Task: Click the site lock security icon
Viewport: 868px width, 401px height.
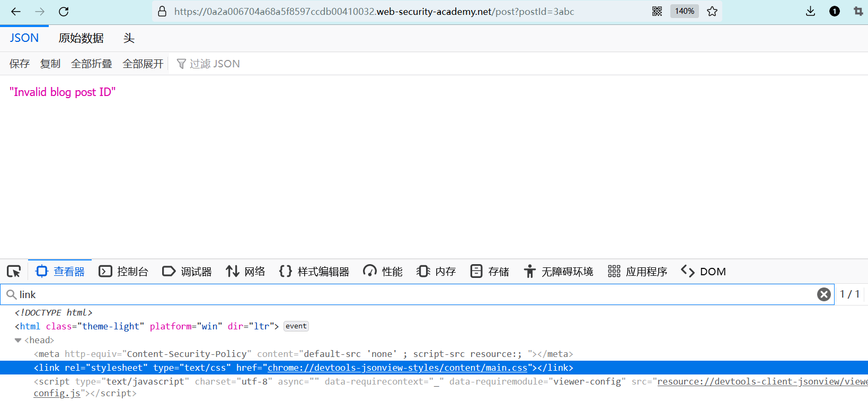Action: click(163, 11)
